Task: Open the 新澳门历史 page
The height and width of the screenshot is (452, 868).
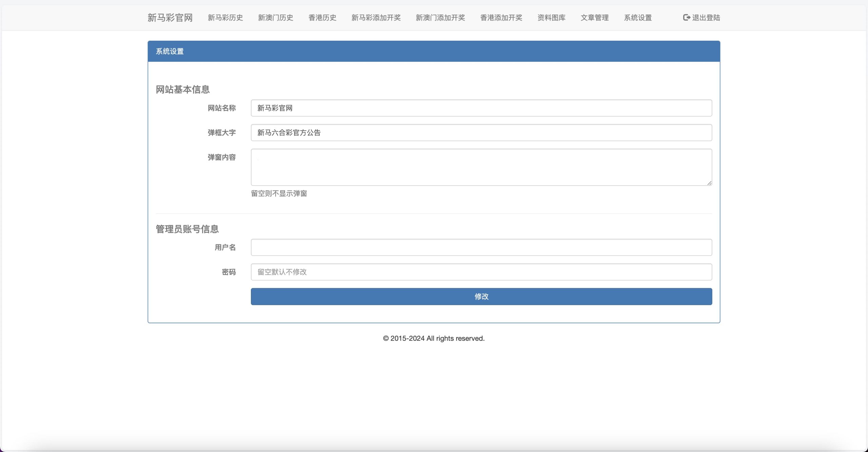Action: 275,18
